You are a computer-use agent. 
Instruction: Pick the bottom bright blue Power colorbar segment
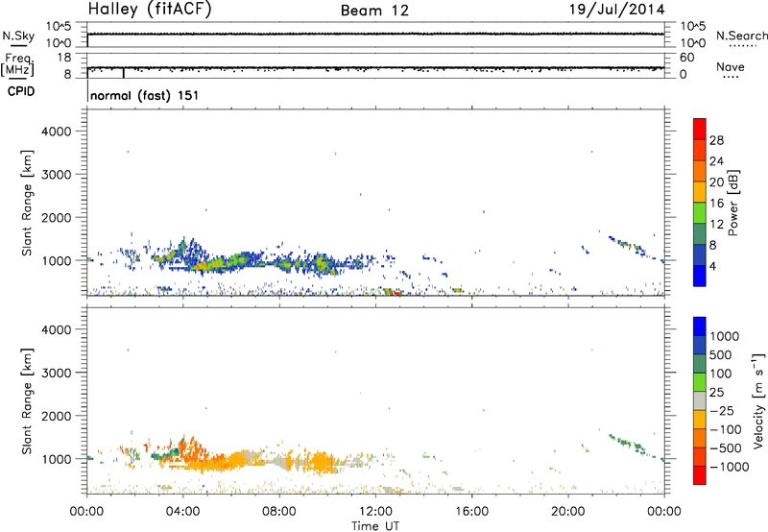[700, 276]
